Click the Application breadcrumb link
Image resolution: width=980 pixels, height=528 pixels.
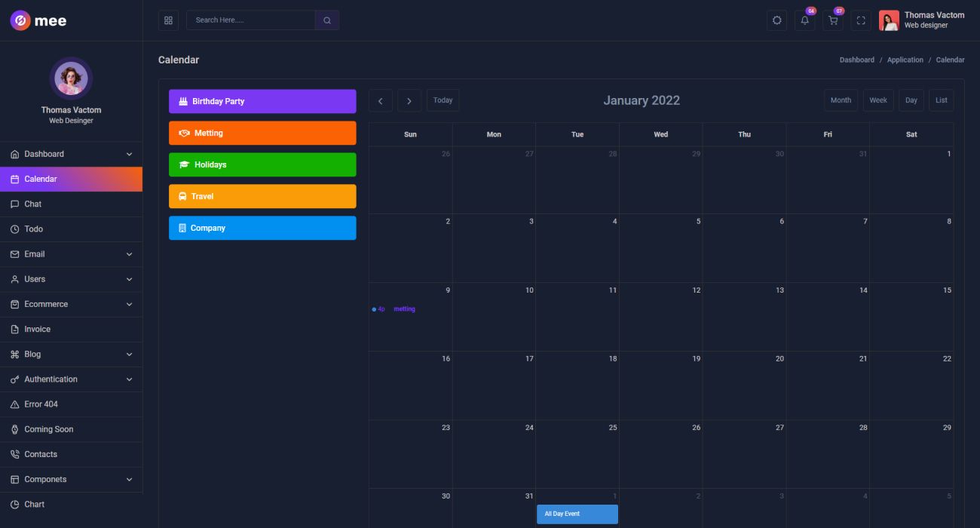coord(905,60)
